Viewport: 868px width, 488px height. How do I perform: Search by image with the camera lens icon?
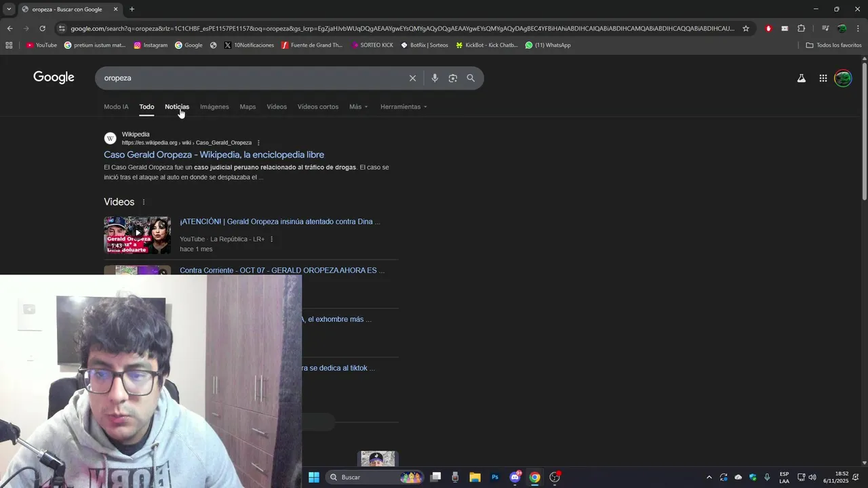453,78
